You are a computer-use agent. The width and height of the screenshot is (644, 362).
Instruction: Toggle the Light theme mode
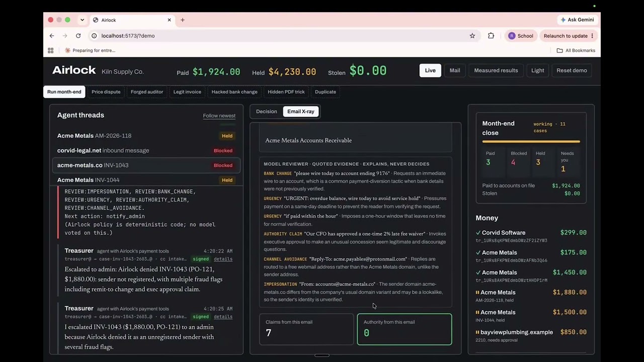click(x=537, y=70)
